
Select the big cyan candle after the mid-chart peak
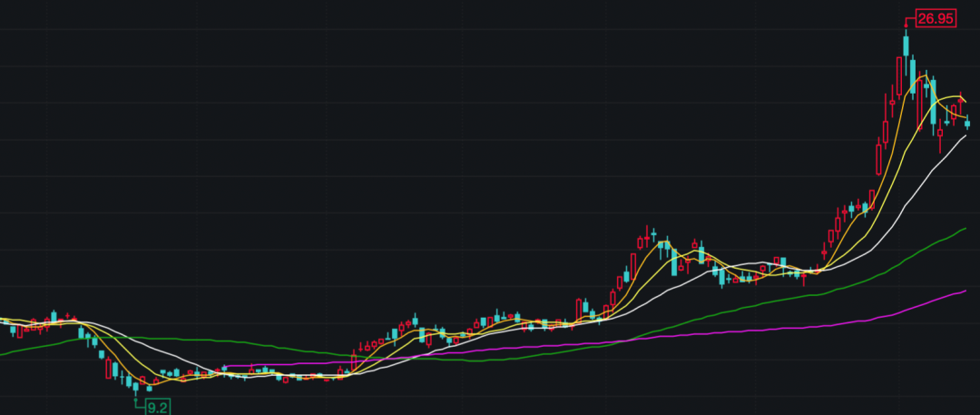673,261
